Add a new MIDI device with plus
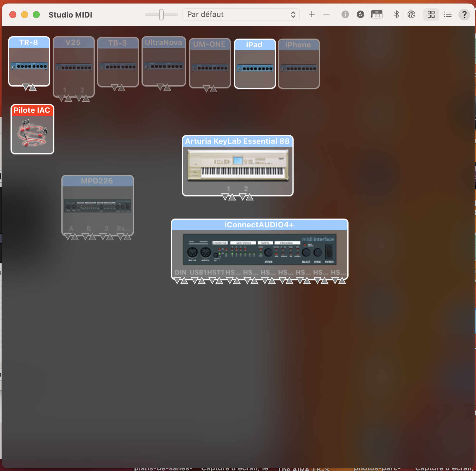This screenshot has height=471, width=476. 312,14
